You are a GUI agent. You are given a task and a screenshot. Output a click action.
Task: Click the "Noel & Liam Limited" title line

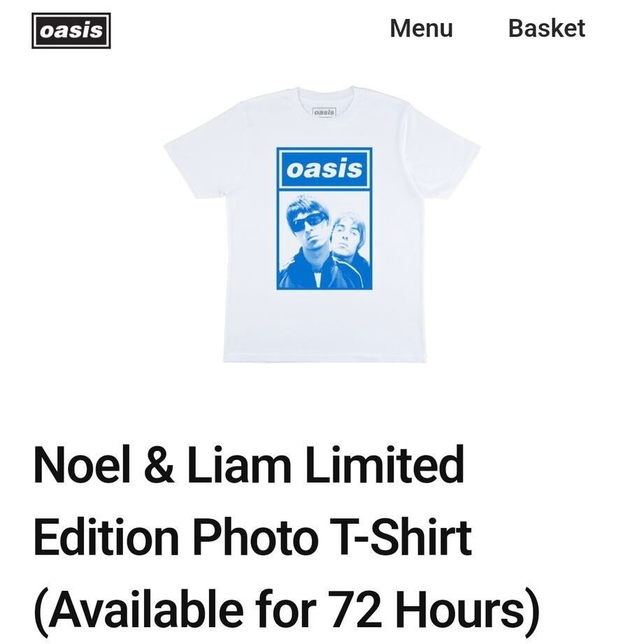248,465
